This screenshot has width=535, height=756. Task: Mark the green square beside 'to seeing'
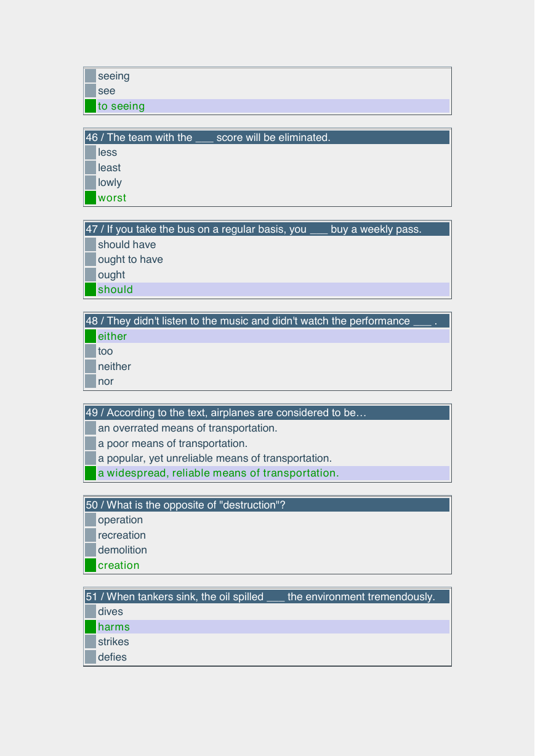point(91,106)
